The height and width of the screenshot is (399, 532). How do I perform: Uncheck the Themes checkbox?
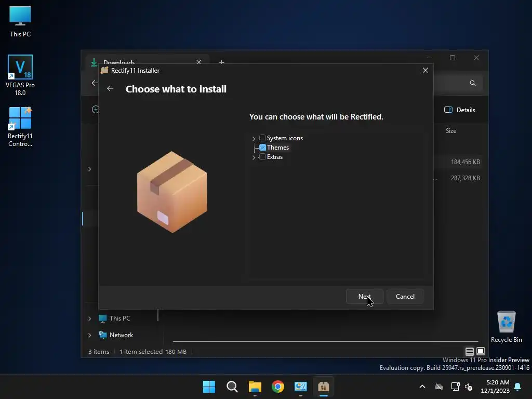[262, 148]
